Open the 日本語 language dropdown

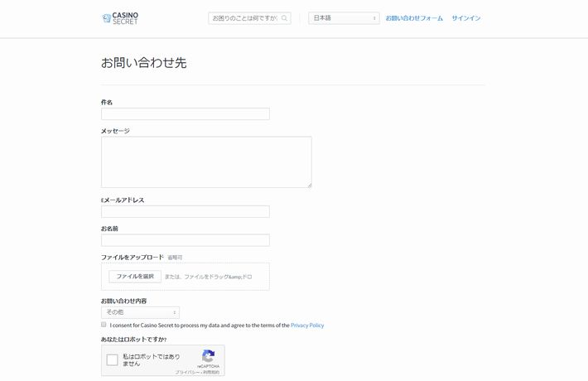tap(344, 18)
